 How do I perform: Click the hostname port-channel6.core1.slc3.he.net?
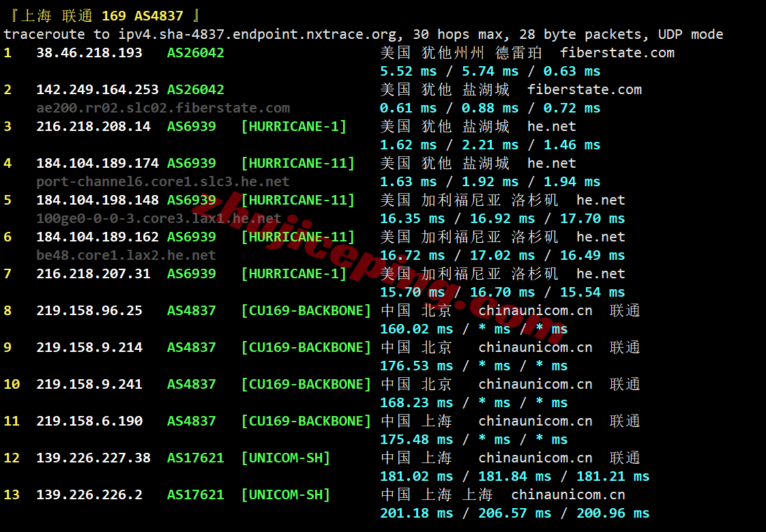163,181
